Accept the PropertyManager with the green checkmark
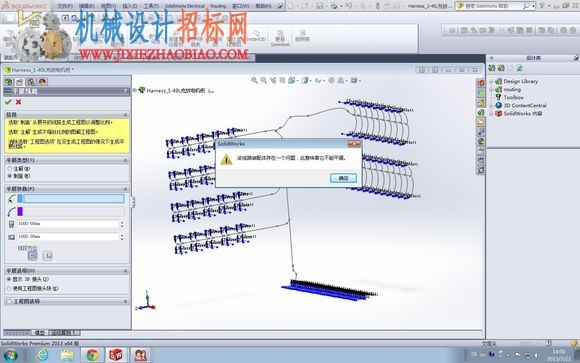 (8, 102)
